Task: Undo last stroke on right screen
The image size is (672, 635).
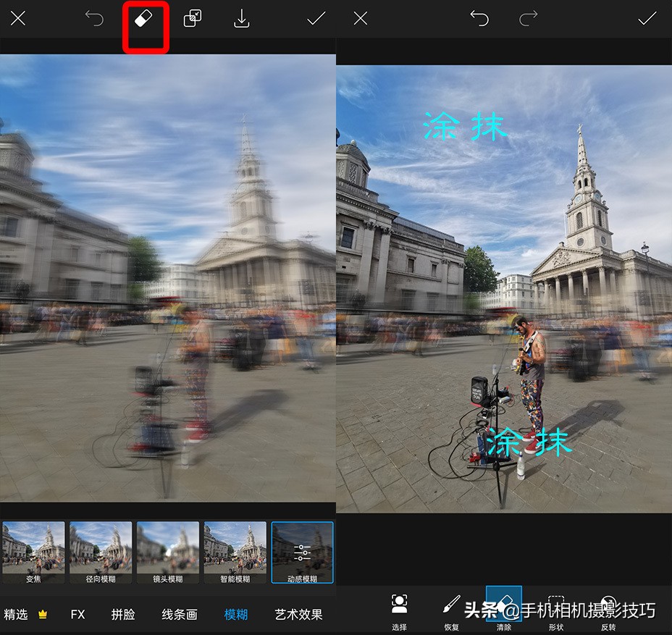Action: 479,19
